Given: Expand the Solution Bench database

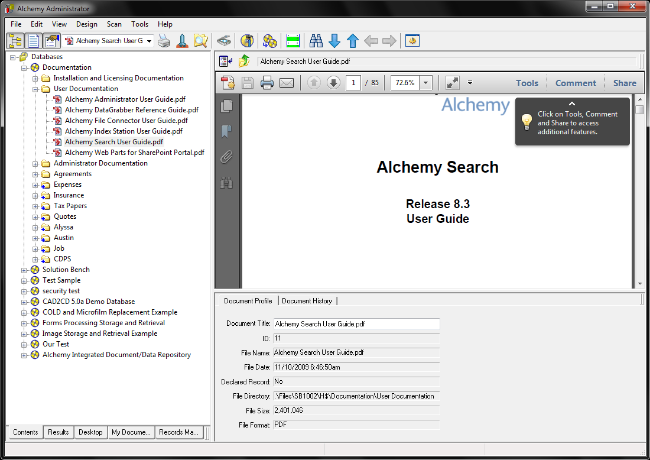Looking at the screenshot, I should (24, 270).
